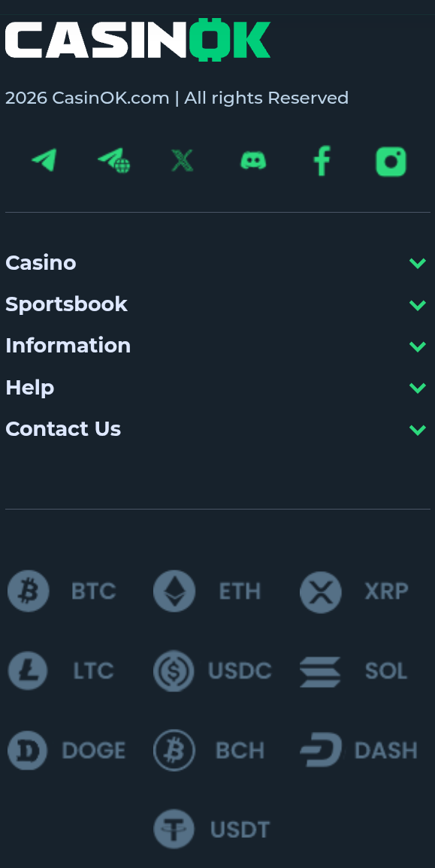Click the DOGE coin logo
Viewport: 435px width, 868px height.
tap(28, 751)
